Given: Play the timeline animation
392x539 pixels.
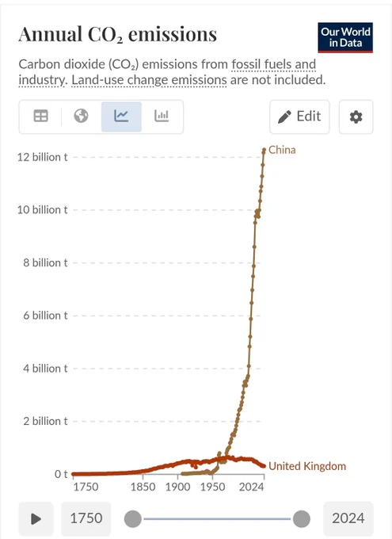Looking at the screenshot, I should [36, 518].
